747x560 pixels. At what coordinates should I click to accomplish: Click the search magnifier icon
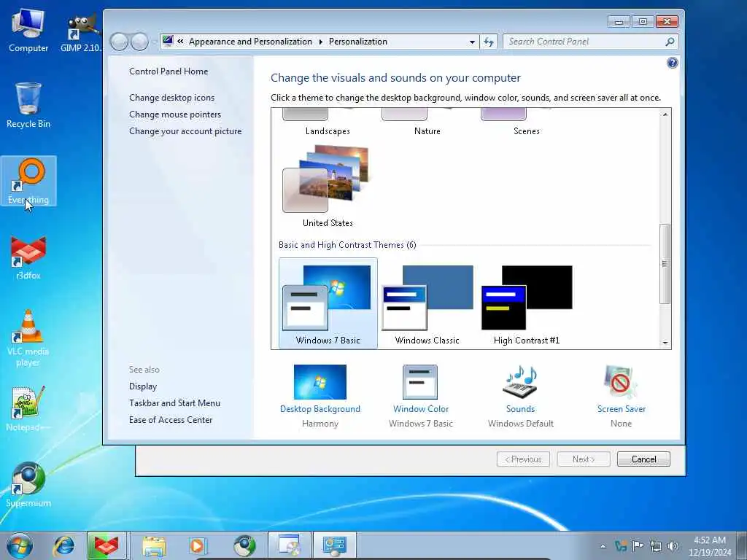[670, 42]
